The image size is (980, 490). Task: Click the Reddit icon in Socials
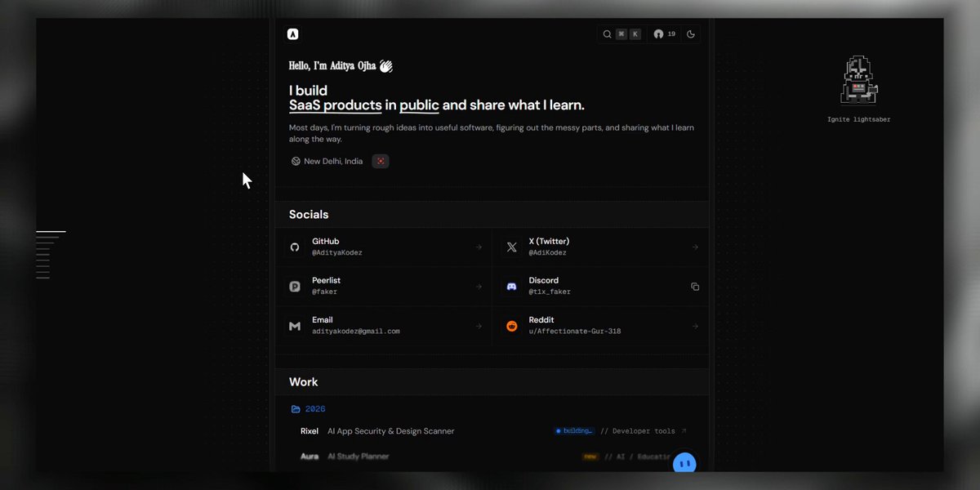(511, 326)
